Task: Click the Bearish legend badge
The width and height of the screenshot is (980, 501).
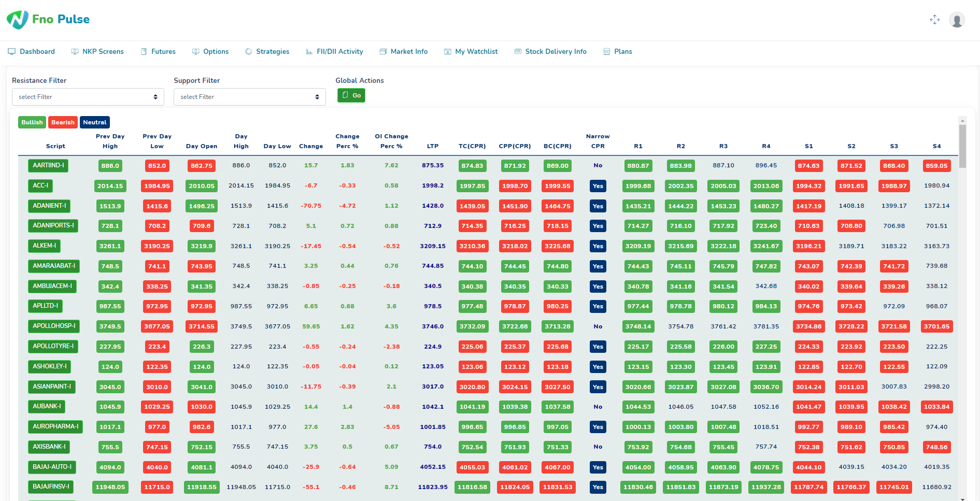Action: coord(63,122)
